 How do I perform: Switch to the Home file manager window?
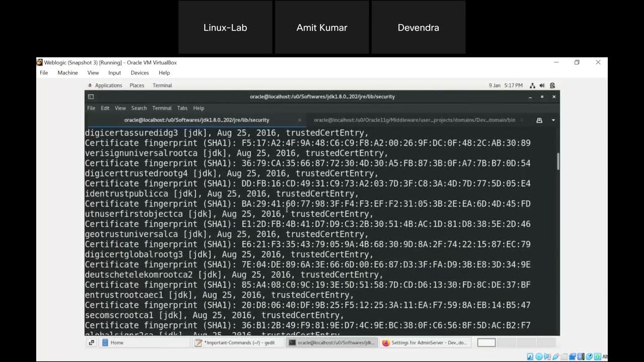(144, 342)
